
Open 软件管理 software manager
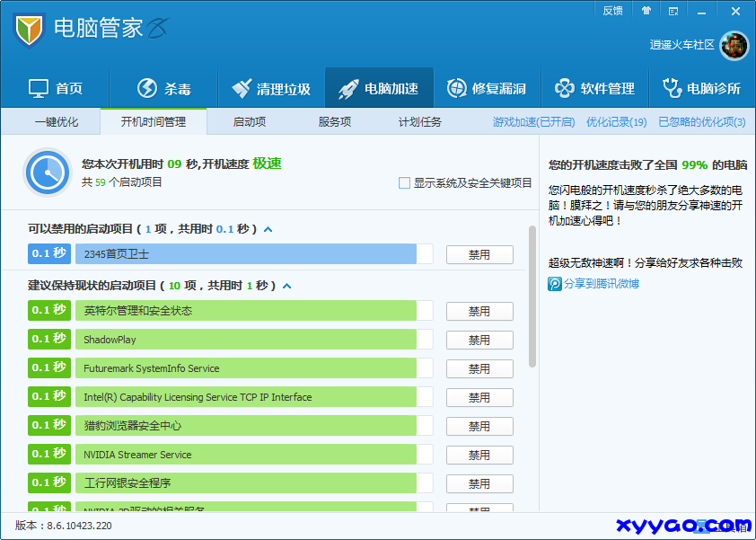pyautogui.click(x=595, y=87)
